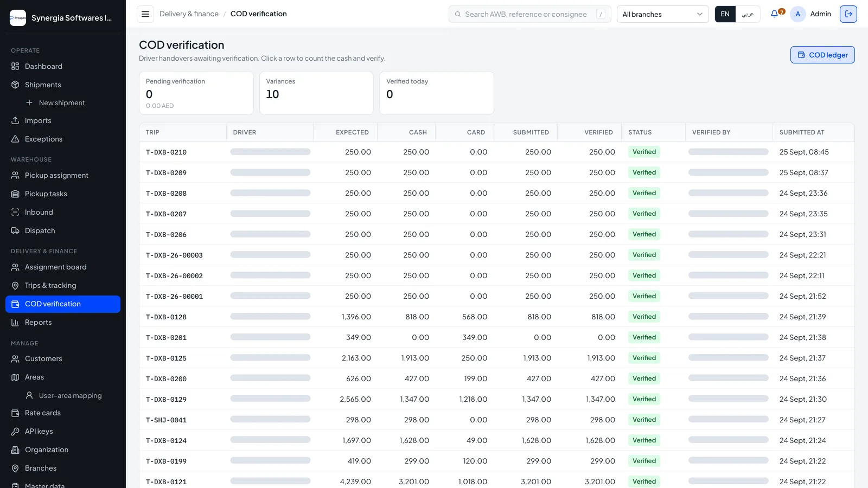Click the User-area mapping person icon
Screen dimensions: 868x488
pyautogui.click(x=29, y=395)
